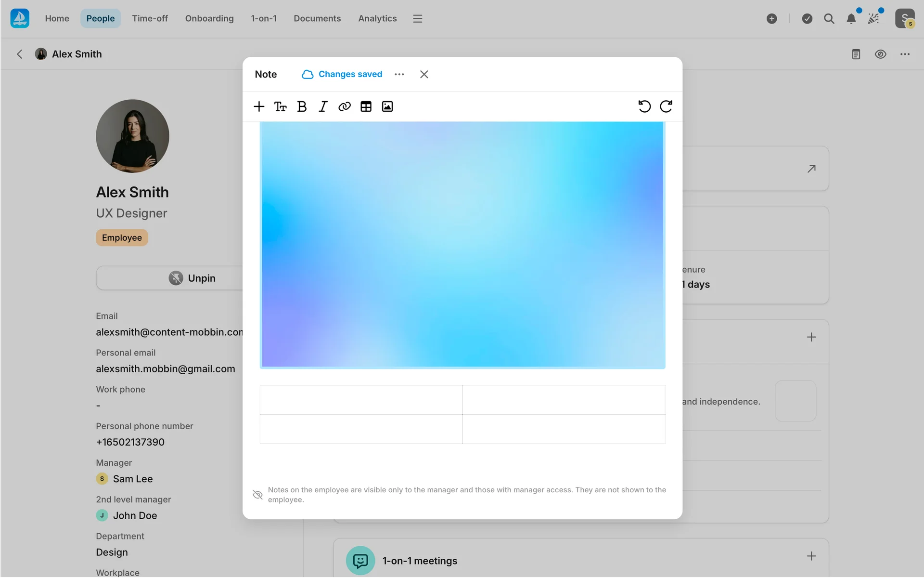This screenshot has width=924, height=578.
Task: Insert an image in the note
Action: pos(387,106)
